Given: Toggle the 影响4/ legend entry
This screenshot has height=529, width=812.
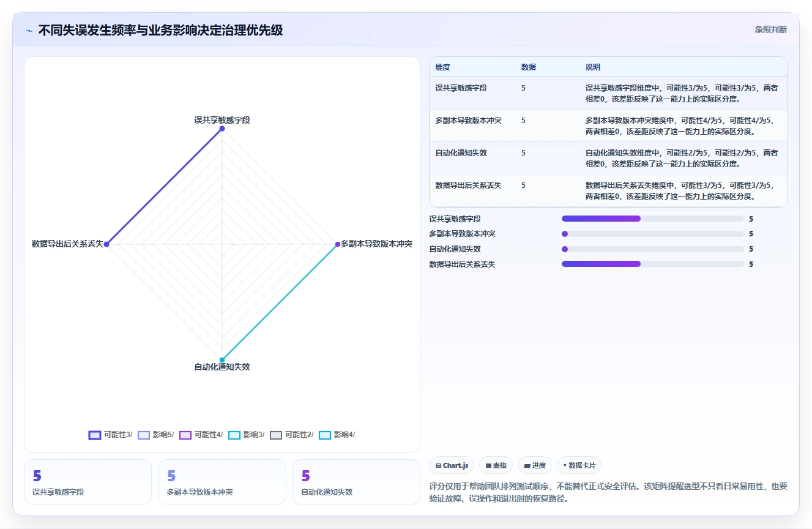Looking at the screenshot, I should click(x=337, y=435).
